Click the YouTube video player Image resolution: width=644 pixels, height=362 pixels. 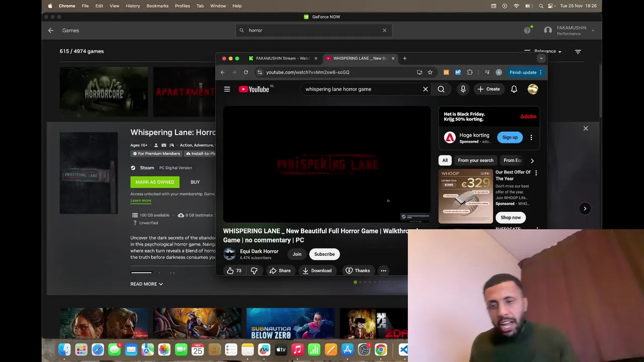(x=327, y=164)
